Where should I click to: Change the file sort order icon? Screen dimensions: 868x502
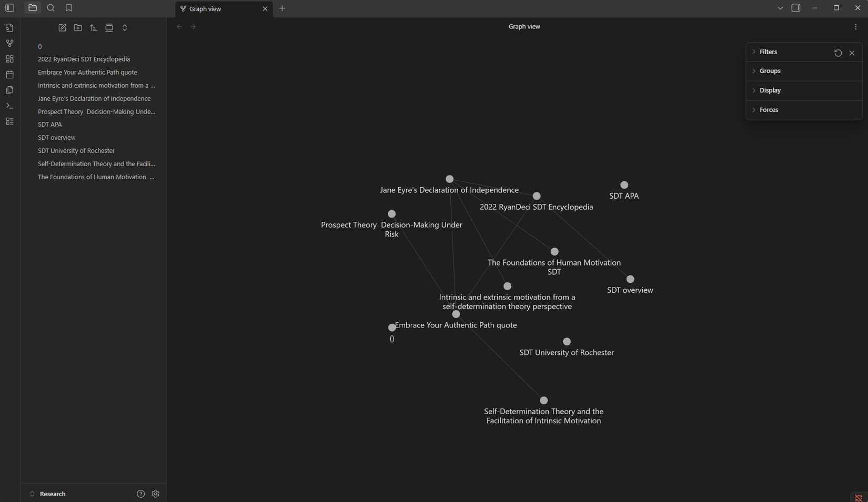tap(94, 27)
